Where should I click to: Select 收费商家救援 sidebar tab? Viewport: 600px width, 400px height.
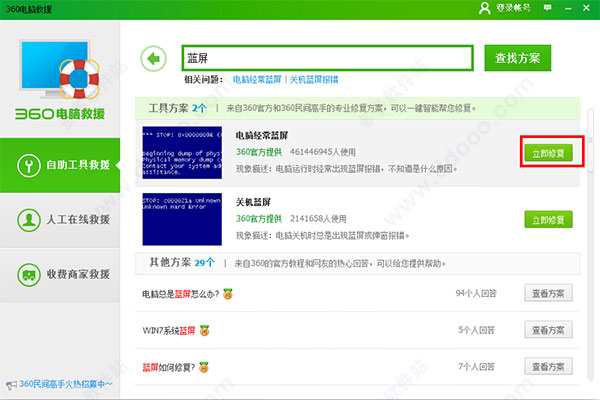click(60, 274)
